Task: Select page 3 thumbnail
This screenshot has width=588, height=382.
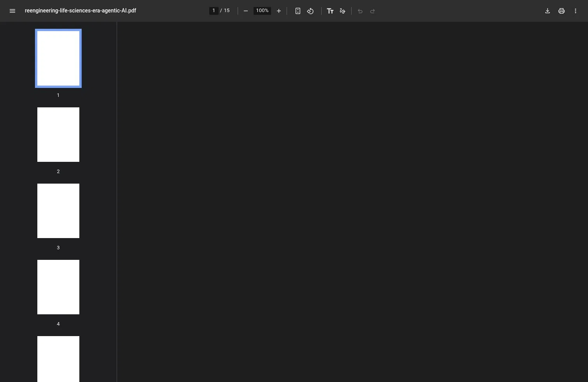Action: pos(58,211)
